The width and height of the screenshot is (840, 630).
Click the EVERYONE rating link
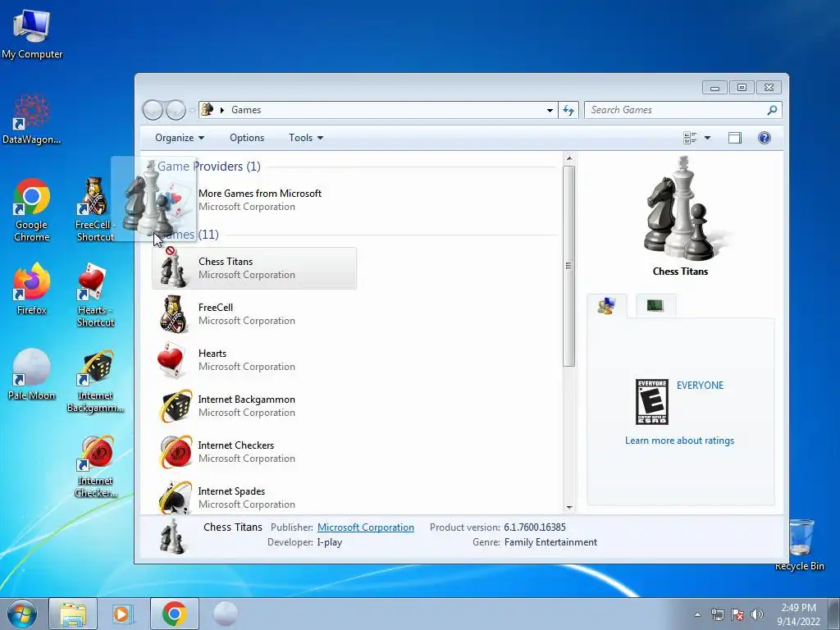point(700,386)
